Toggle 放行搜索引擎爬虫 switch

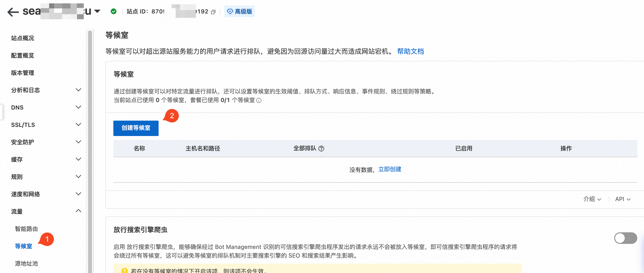(x=625, y=238)
